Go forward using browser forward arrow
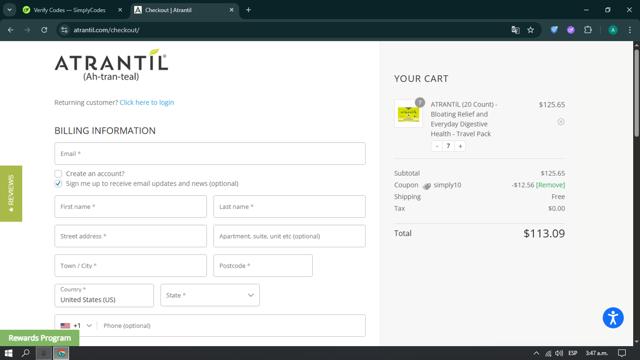Viewport: 640px width, 360px height. click(x=27, y=30)
